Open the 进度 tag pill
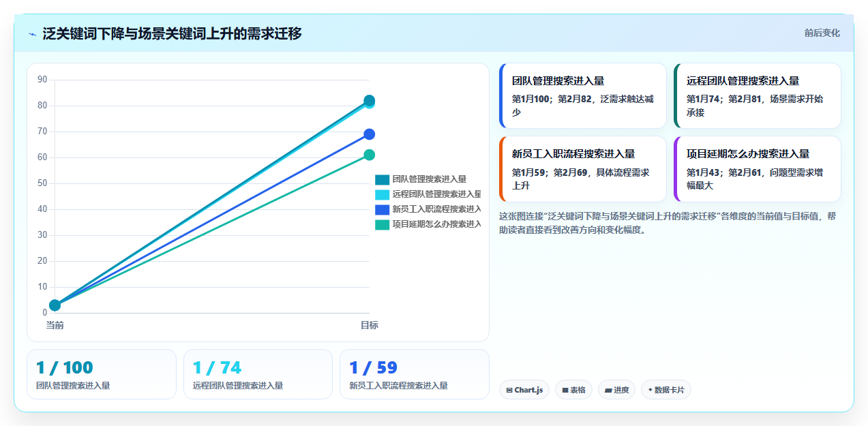Viewport: 868px width, 426px height. pos(616,390)
